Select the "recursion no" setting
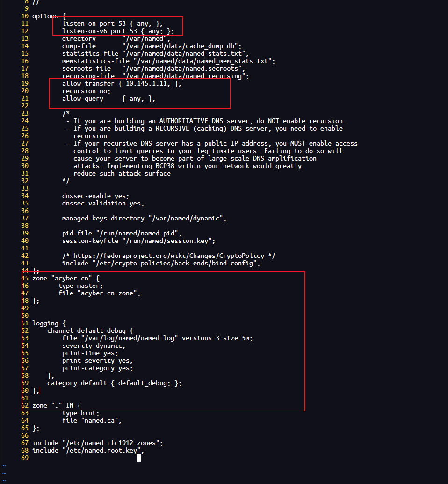448x484 pixels. click(86, 91)
